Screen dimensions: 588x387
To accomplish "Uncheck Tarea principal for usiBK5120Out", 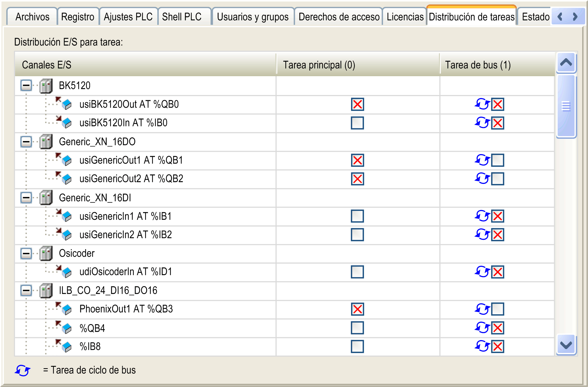I will (x=357, y=104).
